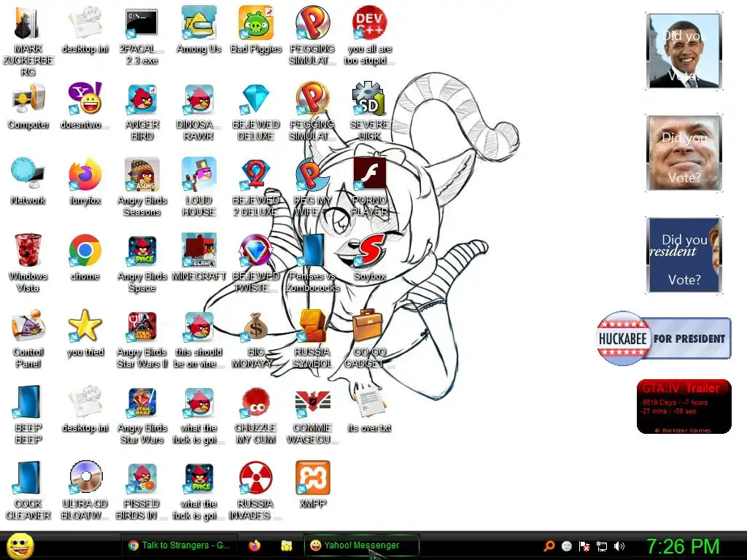747x560 pixels.
Task: Open the network tray icon
Action: [x=602, y=546]
